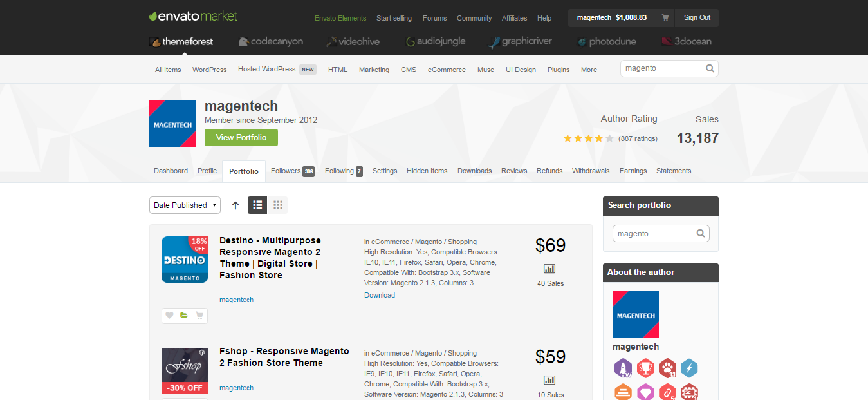View Destino sales chart icon

(549, 269)
